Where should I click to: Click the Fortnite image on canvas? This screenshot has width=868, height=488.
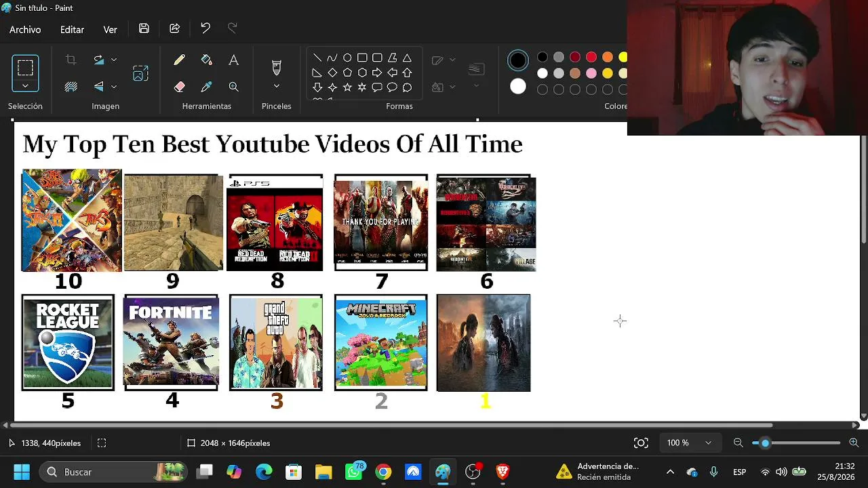171,342
